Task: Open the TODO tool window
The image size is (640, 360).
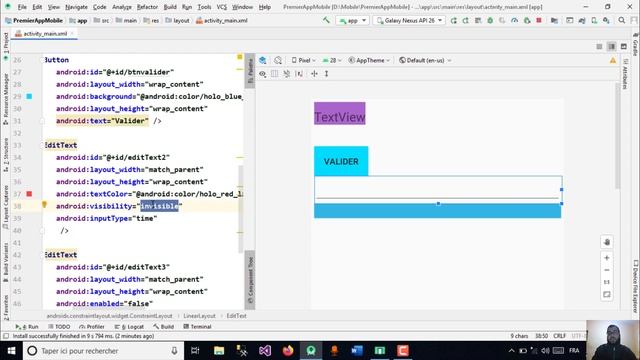Action: point(59,327)
